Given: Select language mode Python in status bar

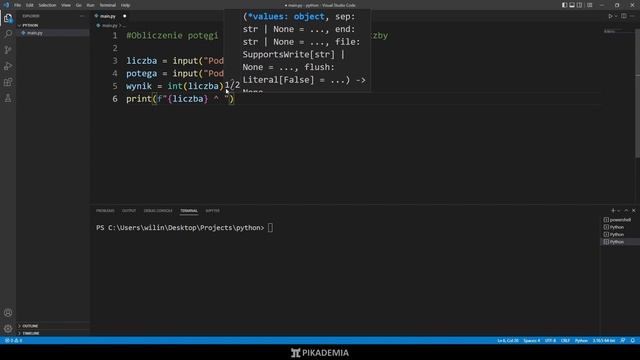Looking at the screenshot, I should [x=581, y=340].
